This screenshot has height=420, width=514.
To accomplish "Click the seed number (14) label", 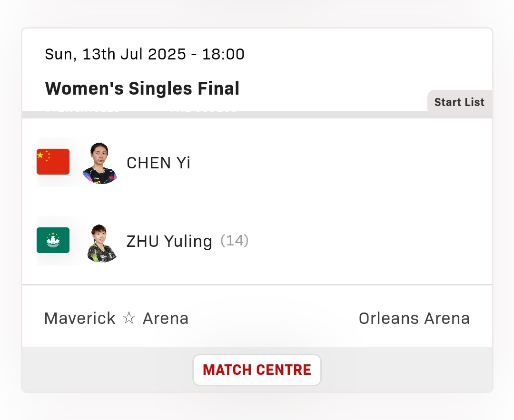I will point(234,241).
